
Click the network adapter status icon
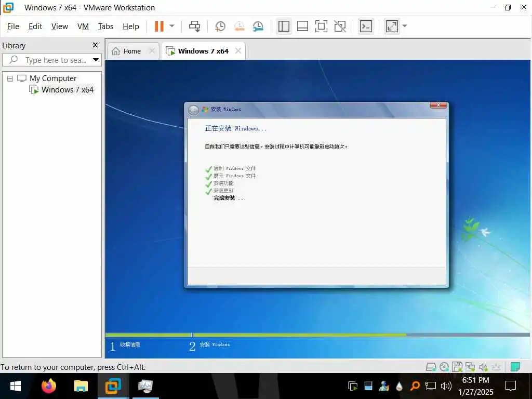click(470, 367)
